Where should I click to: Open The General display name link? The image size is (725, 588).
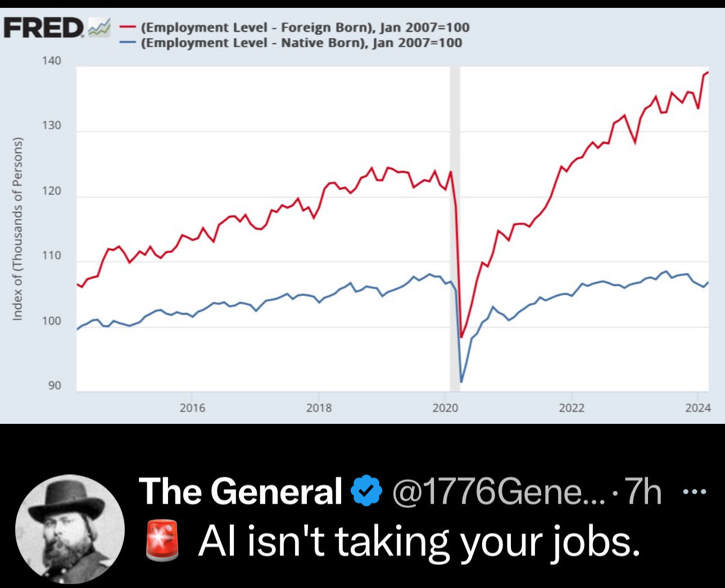click(x=241, y=491)
